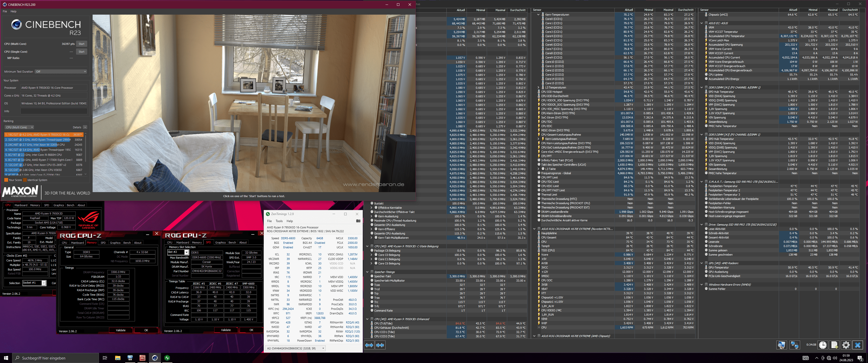This screenshot has height=363, width=868.
Task: Click HWiNFO network computers icon
Action: [x=795, y=345]
